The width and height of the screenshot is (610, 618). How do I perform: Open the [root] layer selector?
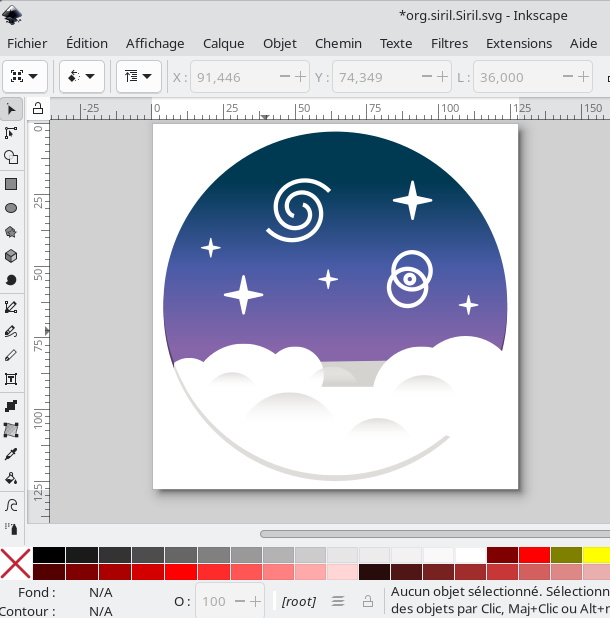(299, 601)
